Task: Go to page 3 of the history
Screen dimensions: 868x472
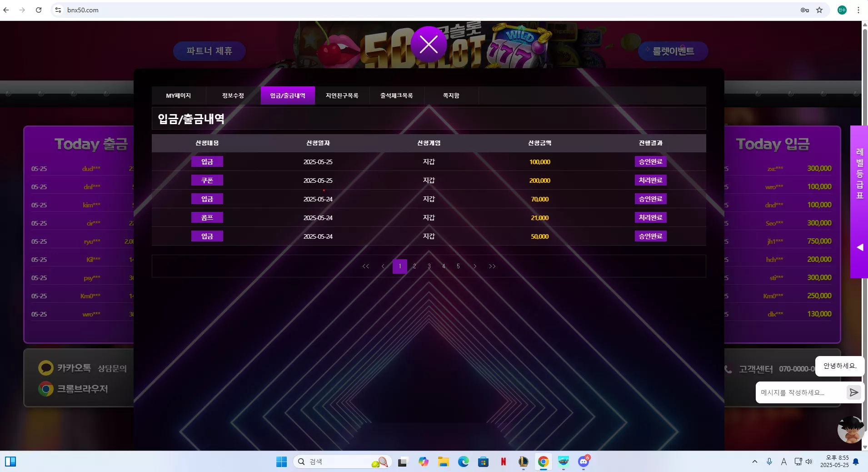Action: pos(429,266)
